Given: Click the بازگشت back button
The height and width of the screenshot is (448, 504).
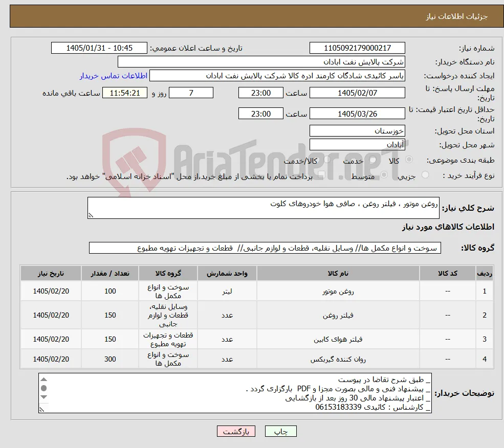Looking at the screenshot, I should [236, 431].
